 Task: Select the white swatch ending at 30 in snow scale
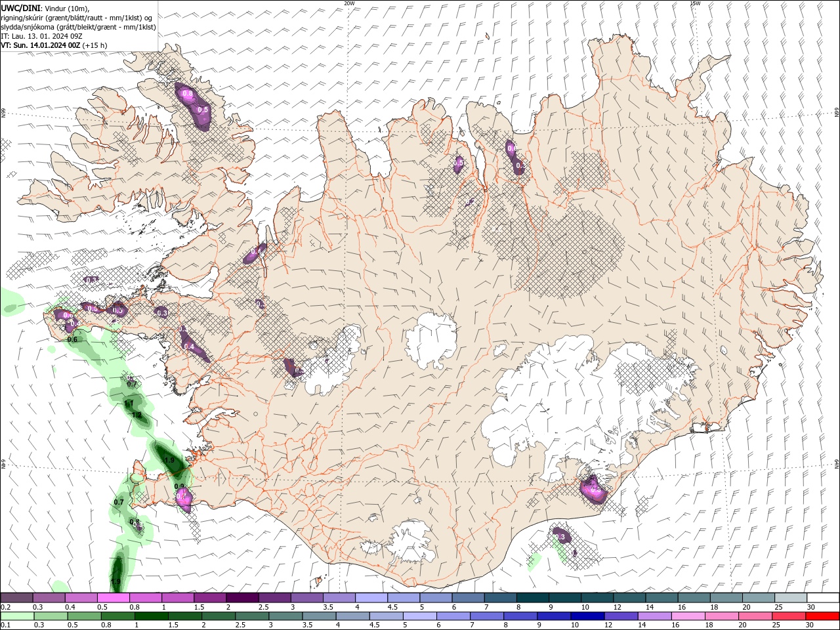(x=823, y=598)
